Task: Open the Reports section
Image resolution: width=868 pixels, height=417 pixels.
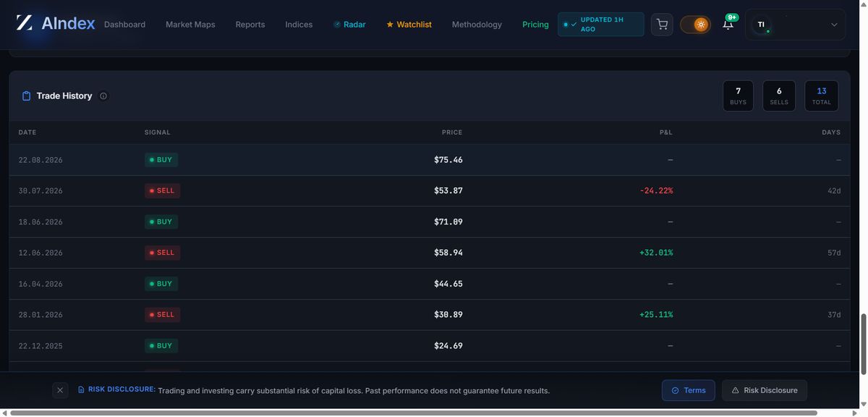Action: (x=250, y=25)
